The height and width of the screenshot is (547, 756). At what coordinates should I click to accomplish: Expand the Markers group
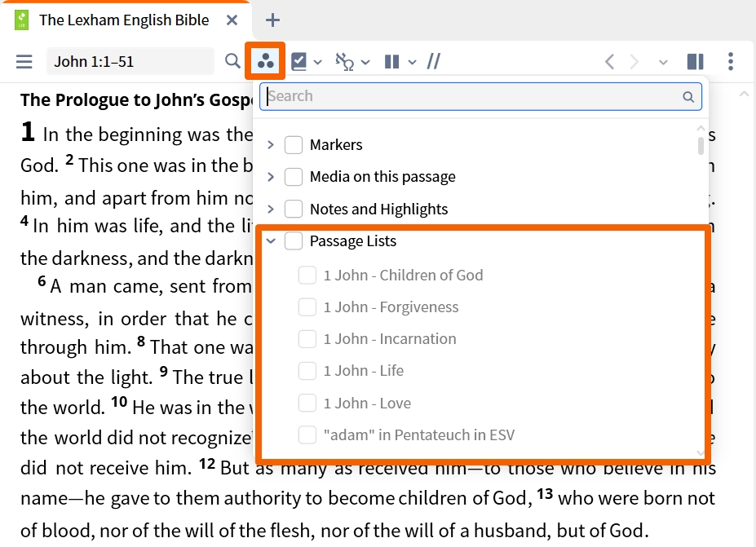271,144
